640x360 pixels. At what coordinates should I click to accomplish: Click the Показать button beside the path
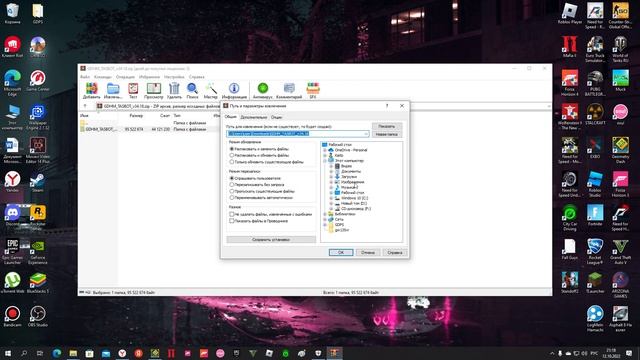click(x=387, y=127)
